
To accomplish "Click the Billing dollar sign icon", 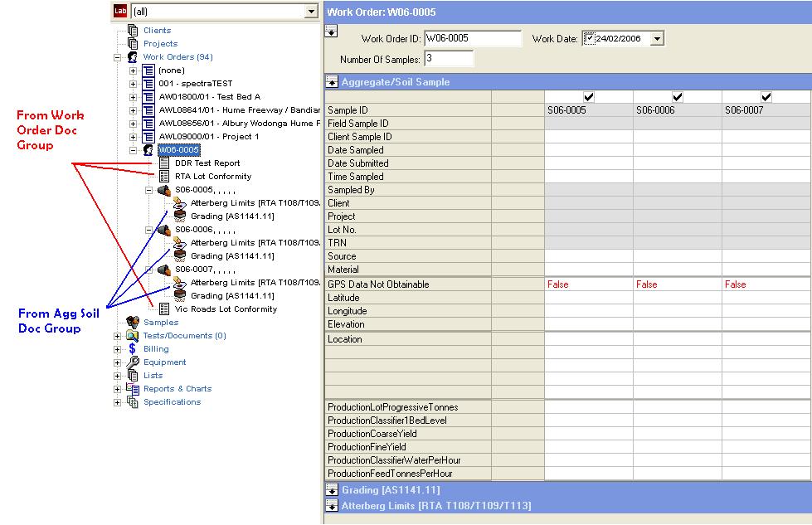I will [x=133, y=349].
